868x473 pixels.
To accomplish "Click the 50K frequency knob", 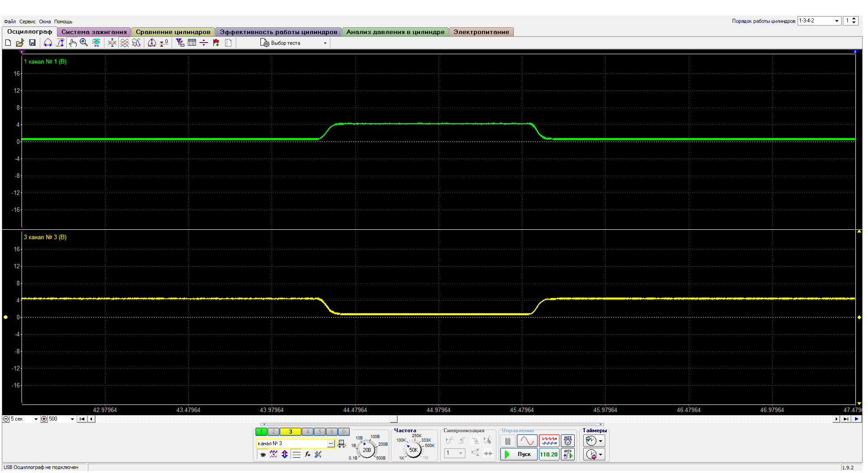I will click(x=413, y=450).
